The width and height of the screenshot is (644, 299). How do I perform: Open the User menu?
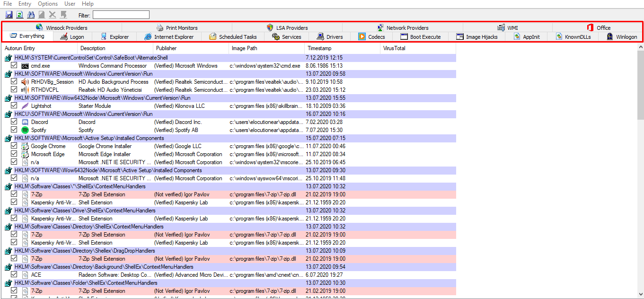(x=70, y=4)
